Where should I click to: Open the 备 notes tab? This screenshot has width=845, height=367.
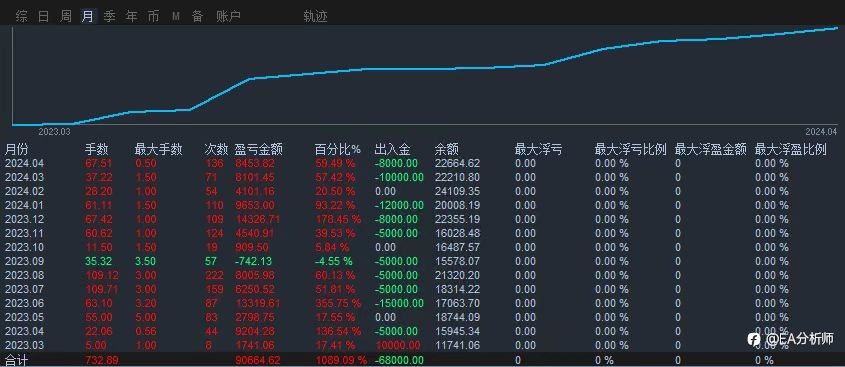[x=198, y=17]
